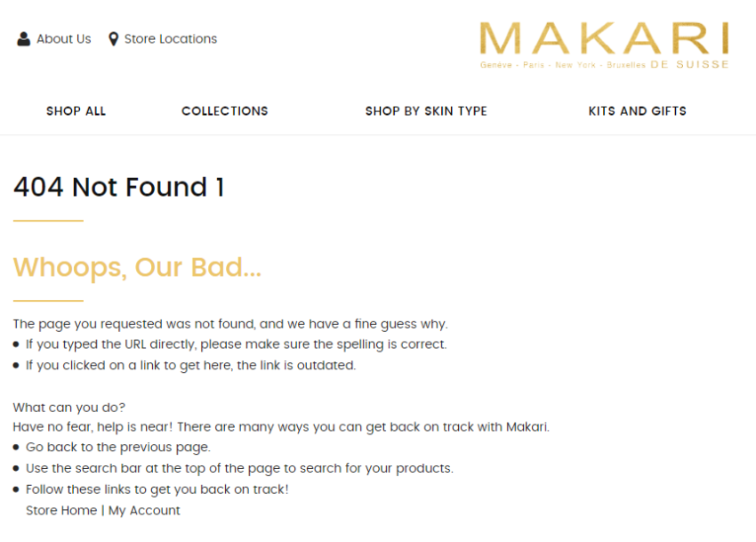The image size is (756, 542).
Task: Click the Makari De Suisse gold logo
Action: point(604,44)
